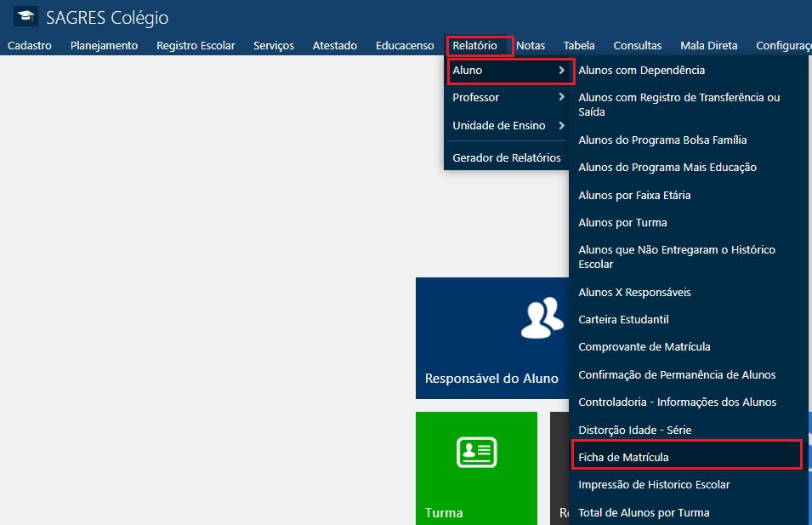Click the ID card icon on Turma tile
The width and height of the screenshot is (812, 525).
pos(476,453)
